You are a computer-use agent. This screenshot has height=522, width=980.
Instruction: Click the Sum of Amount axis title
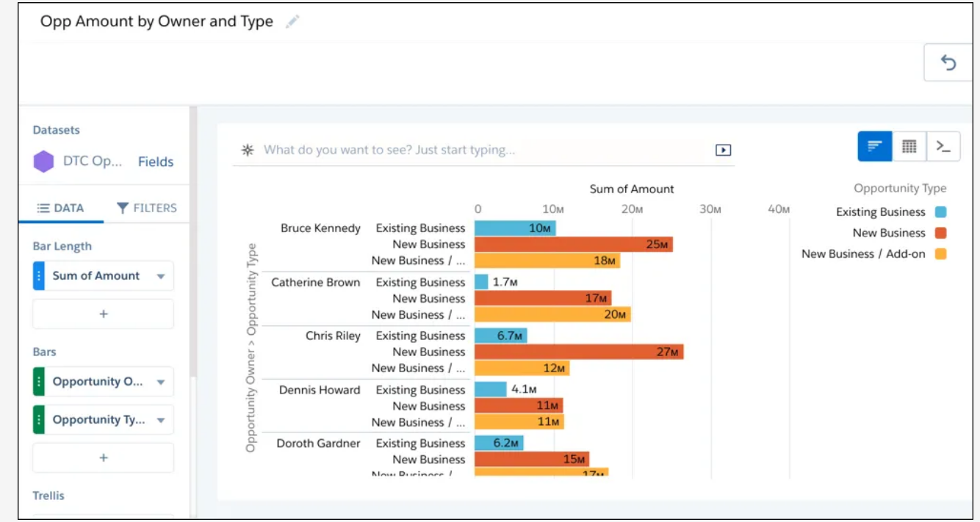[x=632, y=189]
